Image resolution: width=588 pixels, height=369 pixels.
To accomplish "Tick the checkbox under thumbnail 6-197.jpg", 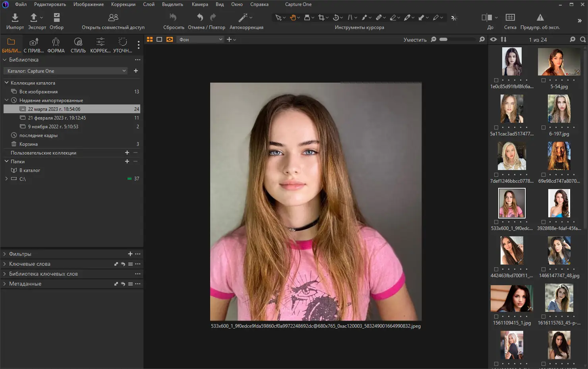I will (543, 128).
